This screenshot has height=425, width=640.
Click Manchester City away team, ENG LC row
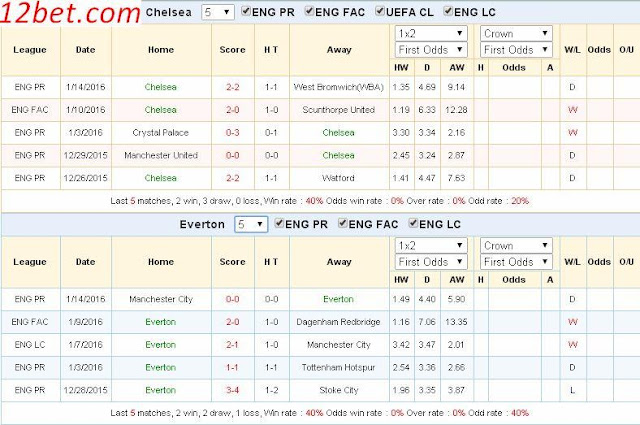click(x=339, y=345)
